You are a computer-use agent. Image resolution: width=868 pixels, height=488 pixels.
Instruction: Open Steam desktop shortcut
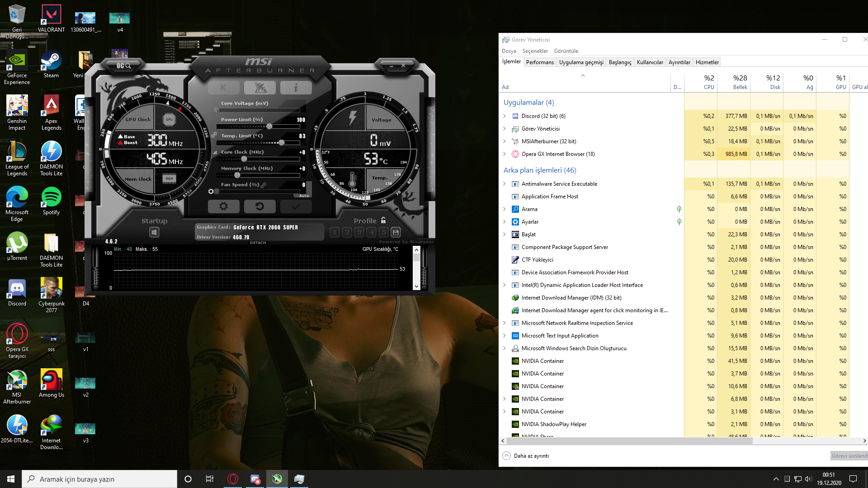[x=51, y=65]
